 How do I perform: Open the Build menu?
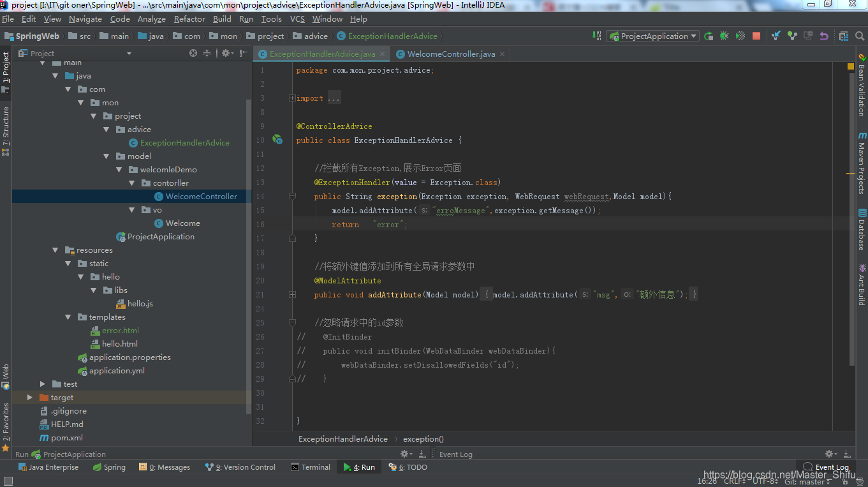coord(222,19)
